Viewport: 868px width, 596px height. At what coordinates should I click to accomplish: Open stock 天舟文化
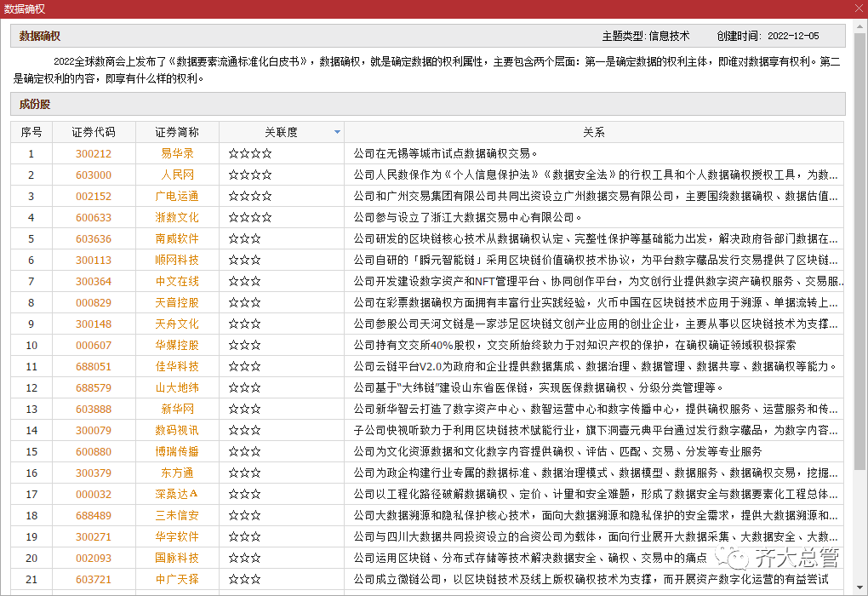[177, 324]
